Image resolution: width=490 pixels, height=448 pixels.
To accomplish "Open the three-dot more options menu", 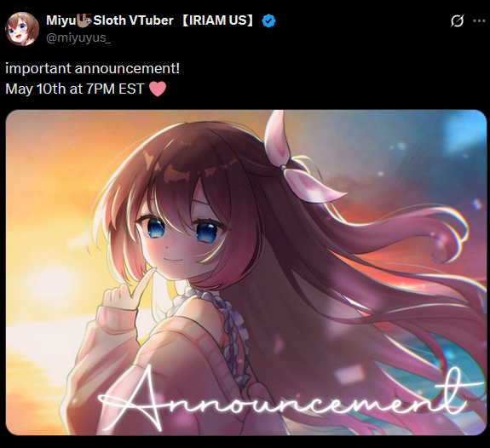I will coord(479,21).
